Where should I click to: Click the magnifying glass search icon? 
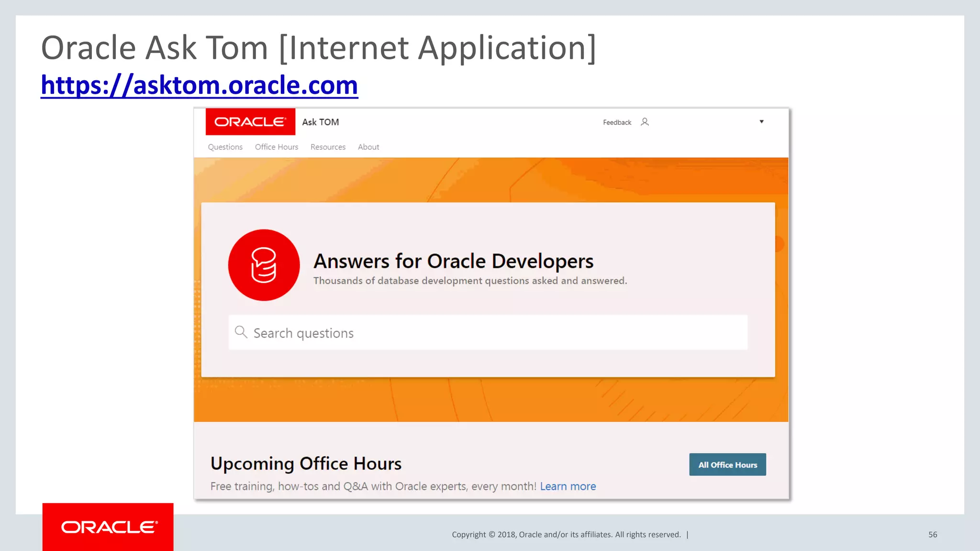pyautogui.click(x=241, y=332)
